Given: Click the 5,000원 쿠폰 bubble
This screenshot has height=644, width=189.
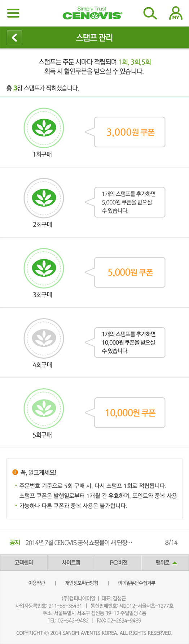Looking at the screenshot, I should pos(125,272).
